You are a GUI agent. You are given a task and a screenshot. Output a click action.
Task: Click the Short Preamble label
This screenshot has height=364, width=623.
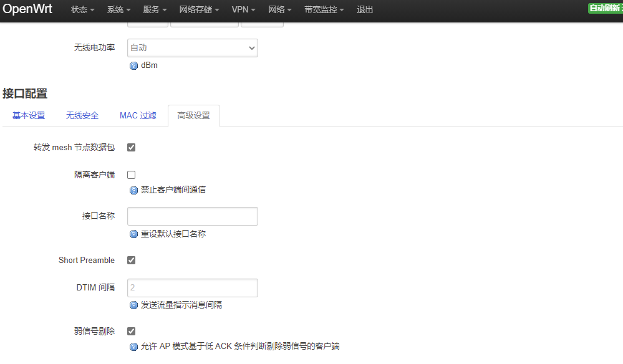point(87,260)
